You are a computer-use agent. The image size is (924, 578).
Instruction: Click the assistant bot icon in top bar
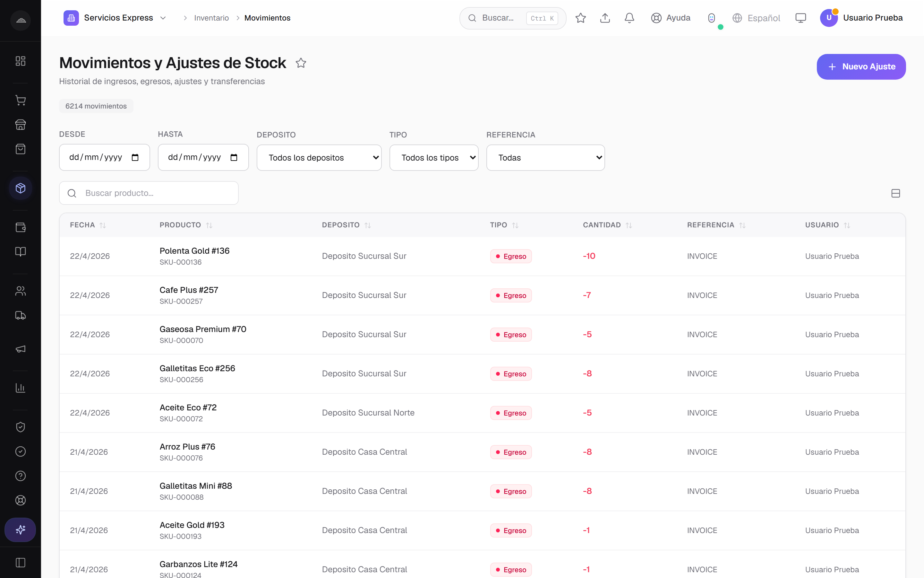pyautogui.click(x=711, y=18)
